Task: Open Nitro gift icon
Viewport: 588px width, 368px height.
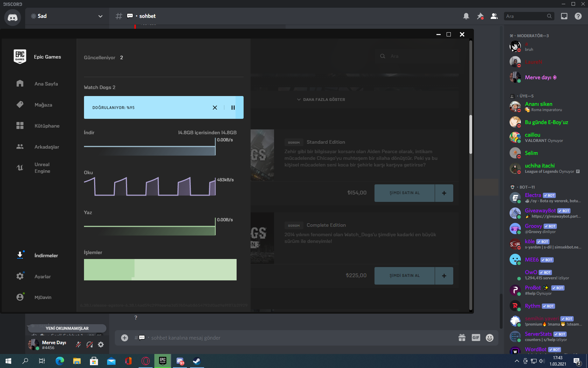Action: coord(462,338)
